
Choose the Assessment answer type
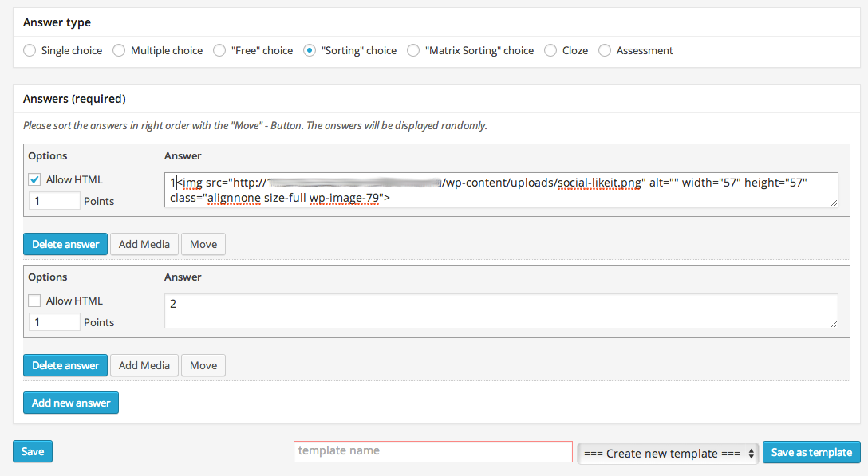pyautogui.click(x=605, y=50)
